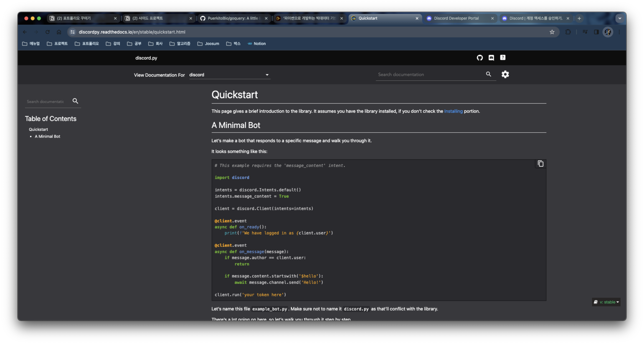Bookmark page with star icon

click(x=552, y=32)
